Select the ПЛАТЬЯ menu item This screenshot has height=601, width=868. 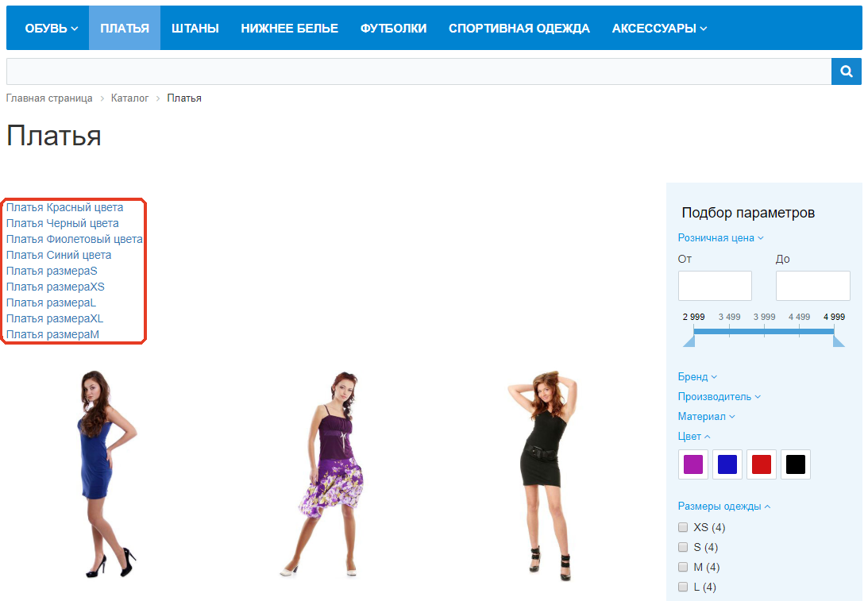(125, 29)
